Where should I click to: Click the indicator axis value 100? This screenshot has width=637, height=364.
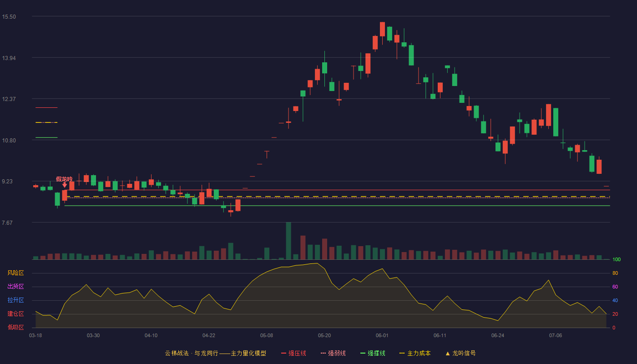point(617,260)
